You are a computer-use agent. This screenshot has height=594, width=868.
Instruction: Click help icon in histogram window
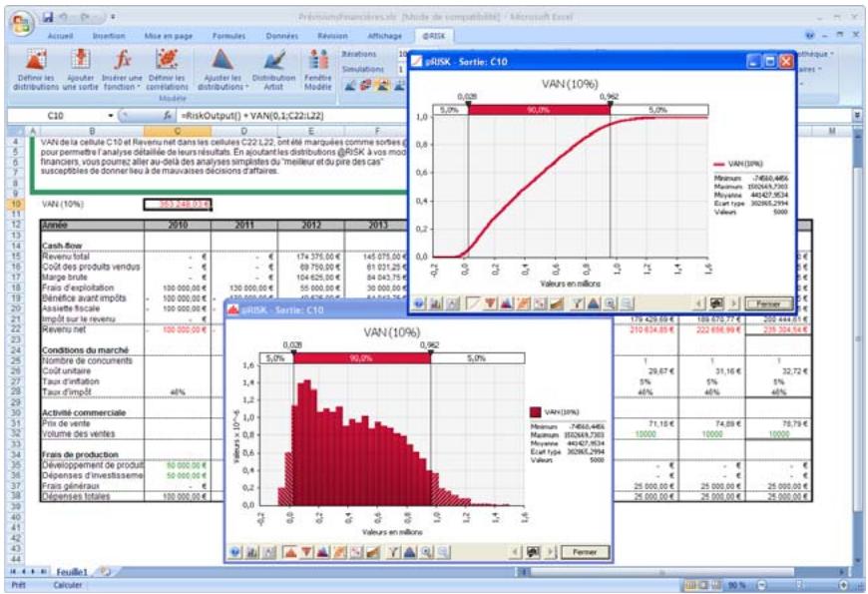235,551
